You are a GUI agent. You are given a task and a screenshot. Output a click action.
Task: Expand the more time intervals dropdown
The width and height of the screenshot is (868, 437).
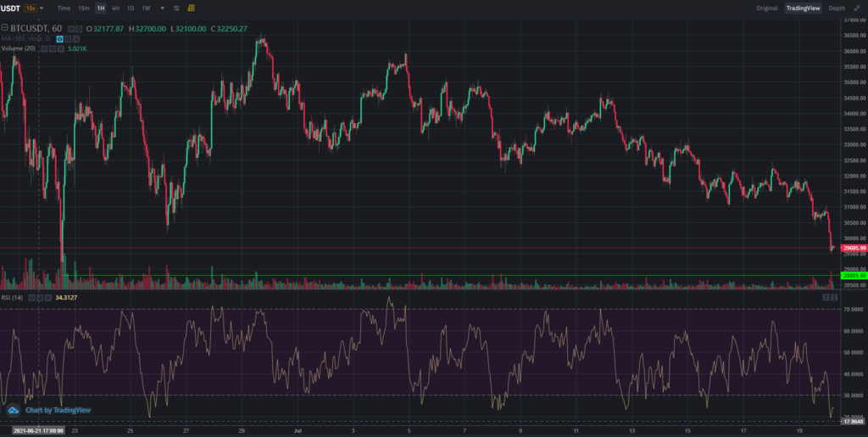[161, 8]
